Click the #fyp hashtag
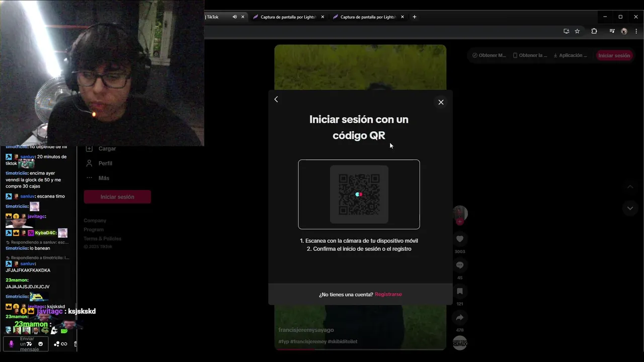This screenshot has width=644, height=362. (283, 342)
